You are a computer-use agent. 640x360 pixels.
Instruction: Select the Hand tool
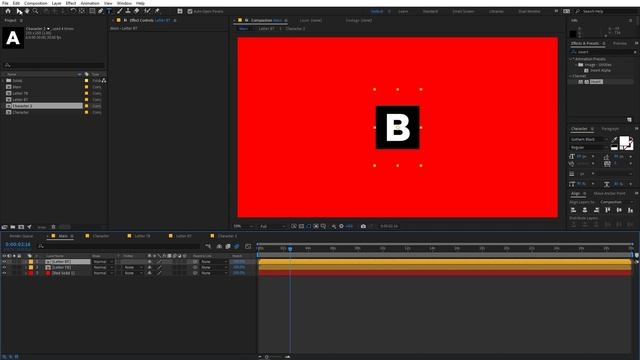point(27,11)
